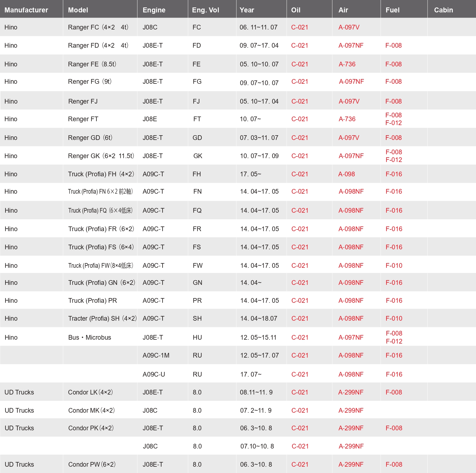The image size is (476, 473).
Task: Click engine A09C-1M cell
Action: (156, 355)
